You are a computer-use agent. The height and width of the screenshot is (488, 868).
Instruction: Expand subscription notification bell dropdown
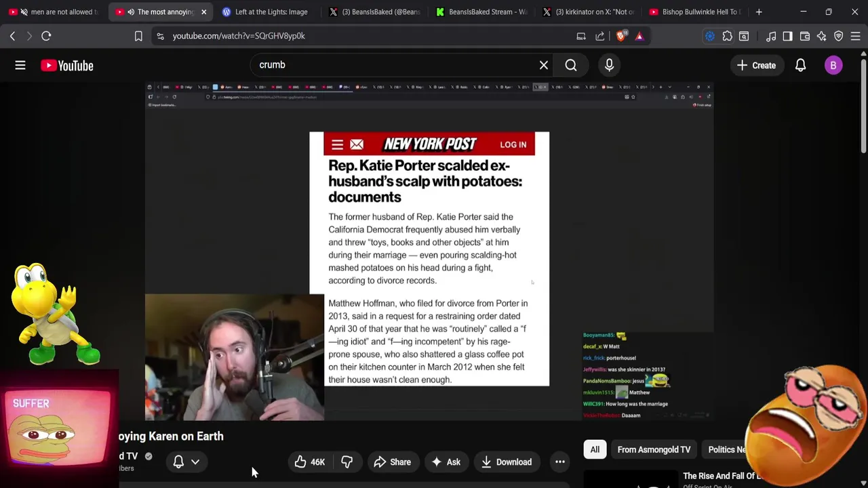pos(186,462)
